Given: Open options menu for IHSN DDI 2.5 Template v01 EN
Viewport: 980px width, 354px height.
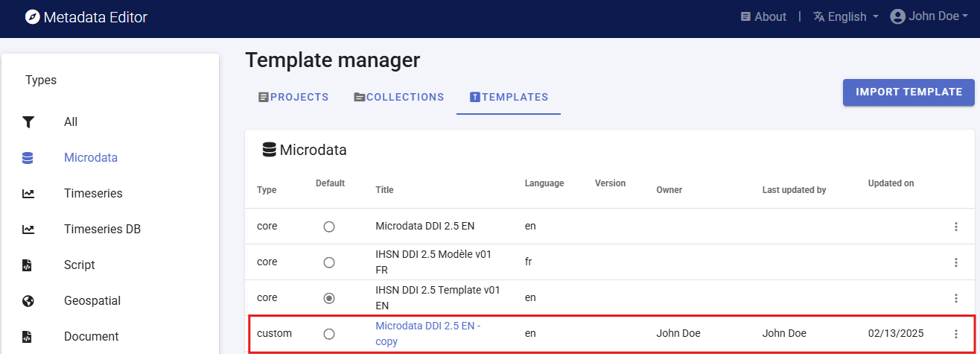Looking at the screenshot, I should (x=956, y=298).
